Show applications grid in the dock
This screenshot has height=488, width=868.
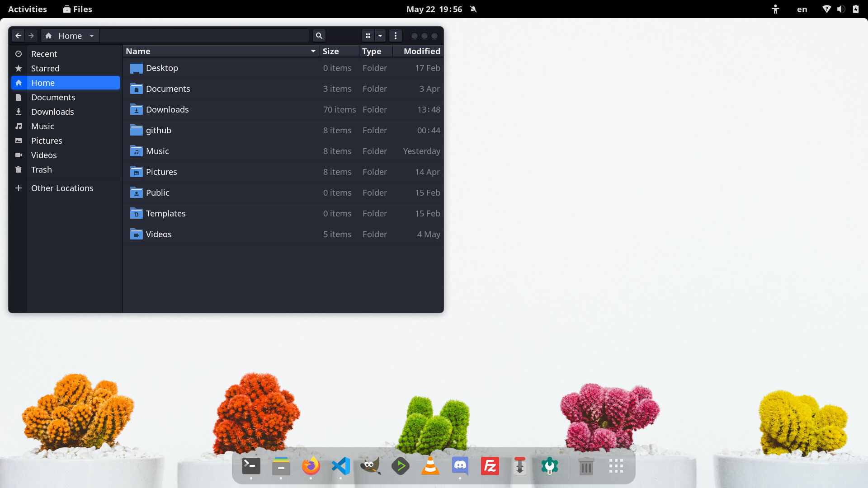point(616,466)
